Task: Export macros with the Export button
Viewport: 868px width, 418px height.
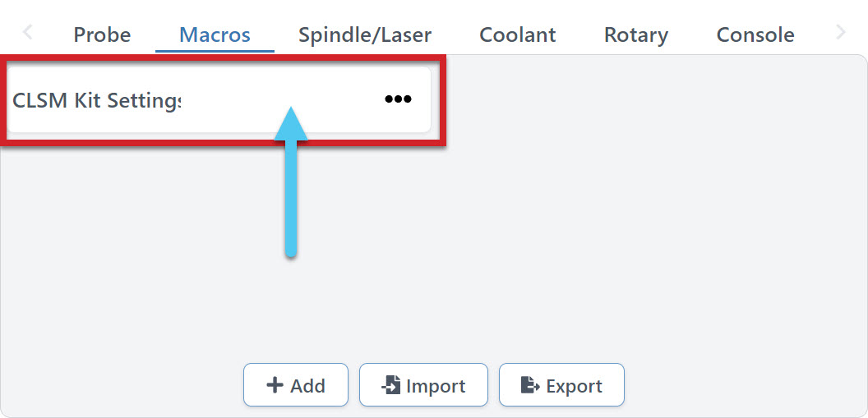Action: [x=561, y=385]
